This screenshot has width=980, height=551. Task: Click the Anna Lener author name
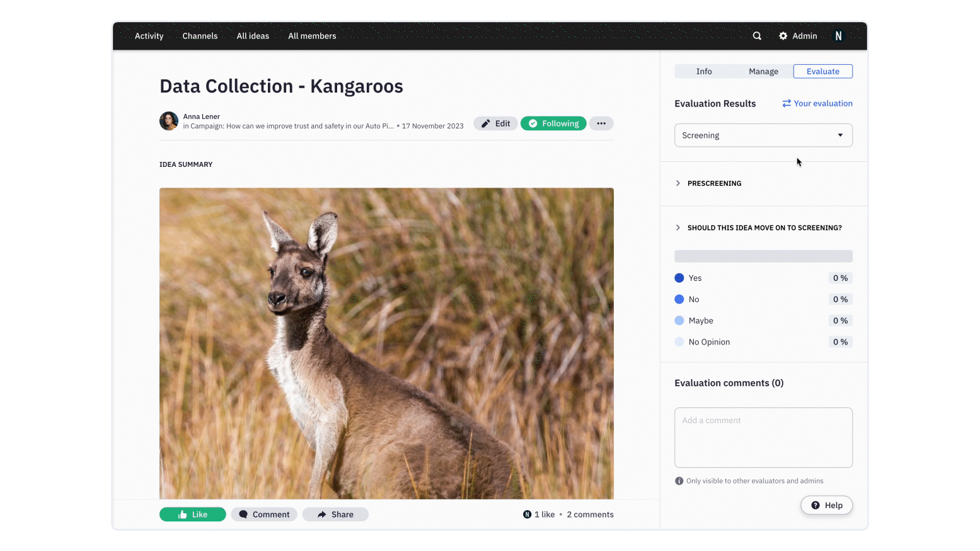(x=202, y=116)
